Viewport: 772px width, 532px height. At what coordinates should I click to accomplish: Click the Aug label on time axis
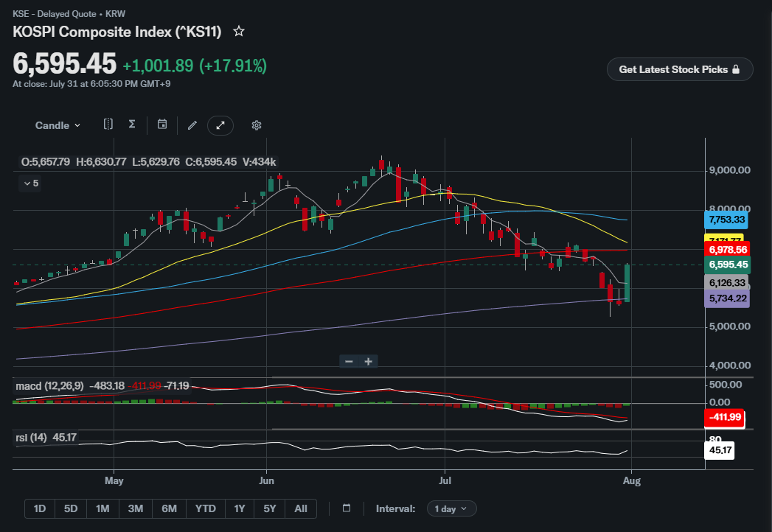tap(632, 481)
